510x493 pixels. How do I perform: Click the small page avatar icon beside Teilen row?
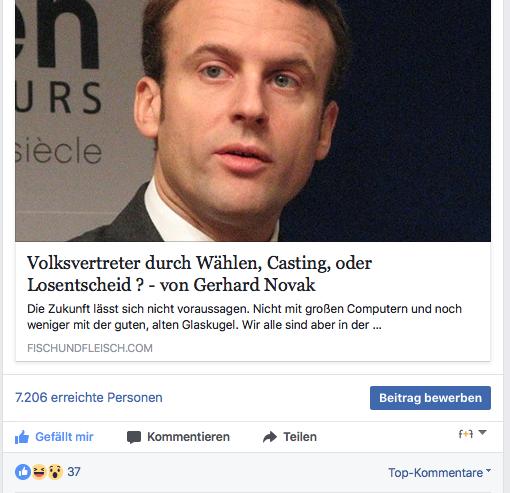click(x=466, y=434)
